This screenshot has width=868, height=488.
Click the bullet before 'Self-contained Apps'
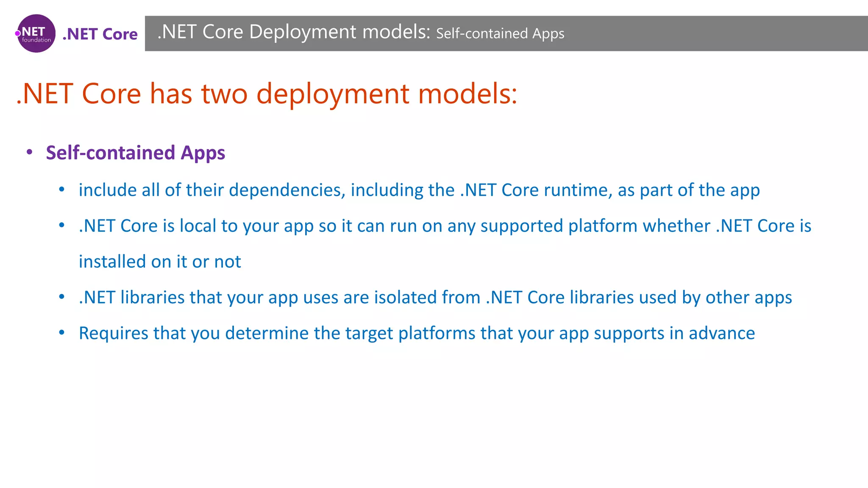click(x=29, y=152)
